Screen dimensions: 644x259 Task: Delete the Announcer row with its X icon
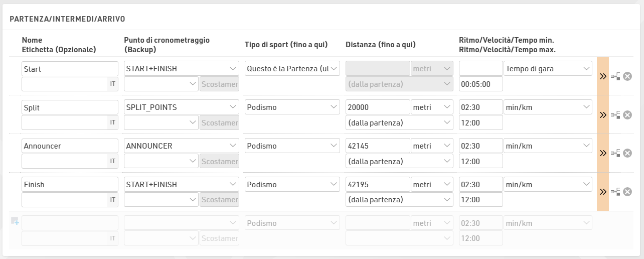[x=627, y=153]
